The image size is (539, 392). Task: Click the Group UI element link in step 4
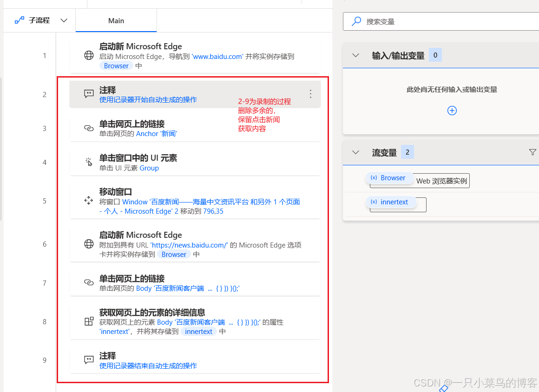(149, 168)
